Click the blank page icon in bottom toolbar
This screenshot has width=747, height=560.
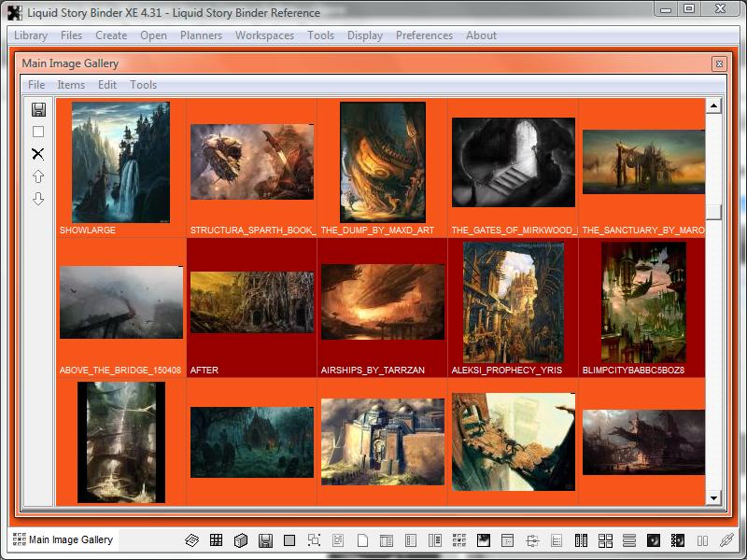tap(362, 540)
